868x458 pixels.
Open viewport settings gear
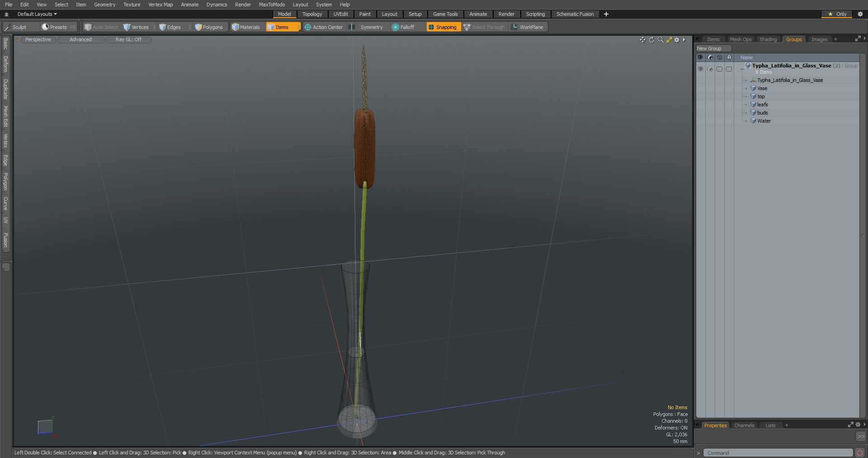677,40
